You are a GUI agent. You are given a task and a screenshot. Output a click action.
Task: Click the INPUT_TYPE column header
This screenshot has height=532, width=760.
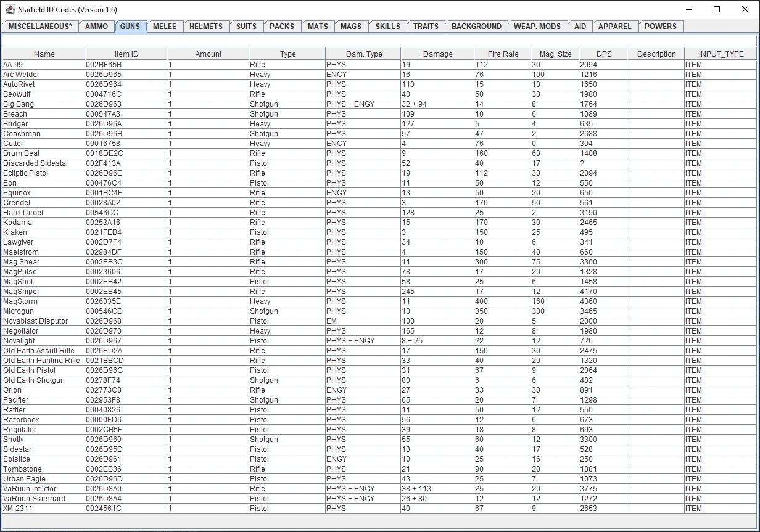point(721,54)
